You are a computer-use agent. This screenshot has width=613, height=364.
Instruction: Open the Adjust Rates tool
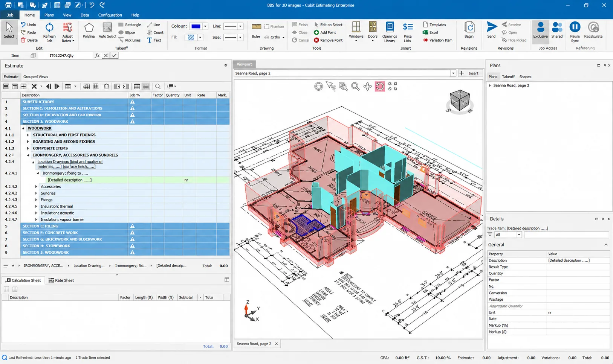point(67,32)
